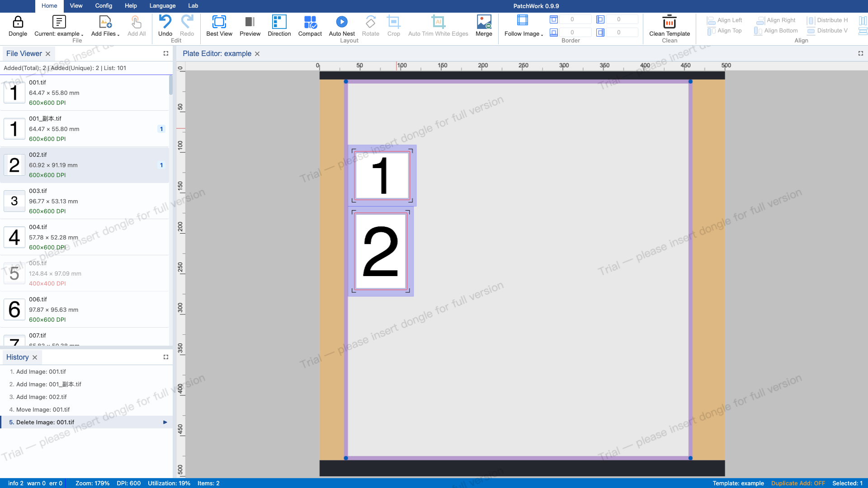The height and width of the screenshot is (488, 868).
Task: Open the Config menu tab
Action: point(104,6)
